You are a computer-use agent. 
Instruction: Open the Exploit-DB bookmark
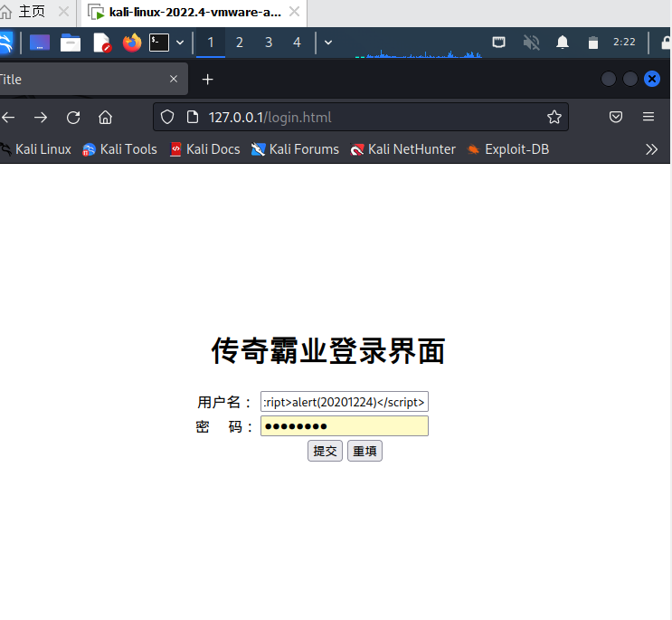tap(508, 149)
